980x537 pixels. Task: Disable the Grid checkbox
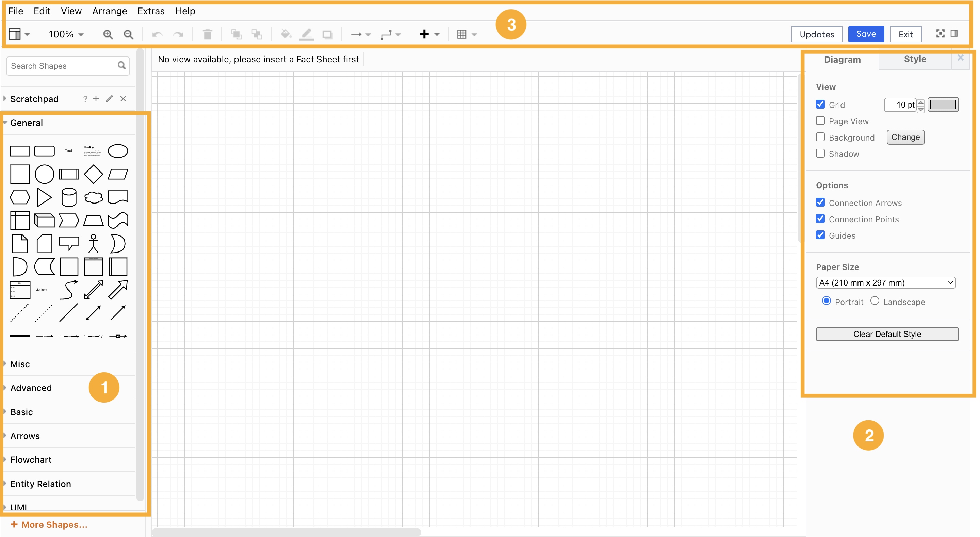point(821,104)
